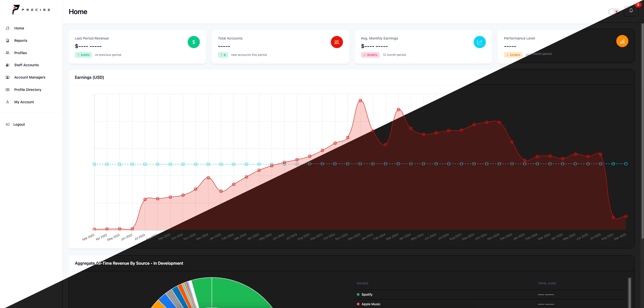Viewport: 644px width, 308px height.
Task: Click the PRECISE logo in the sidebar
Action: click(31, 10)
